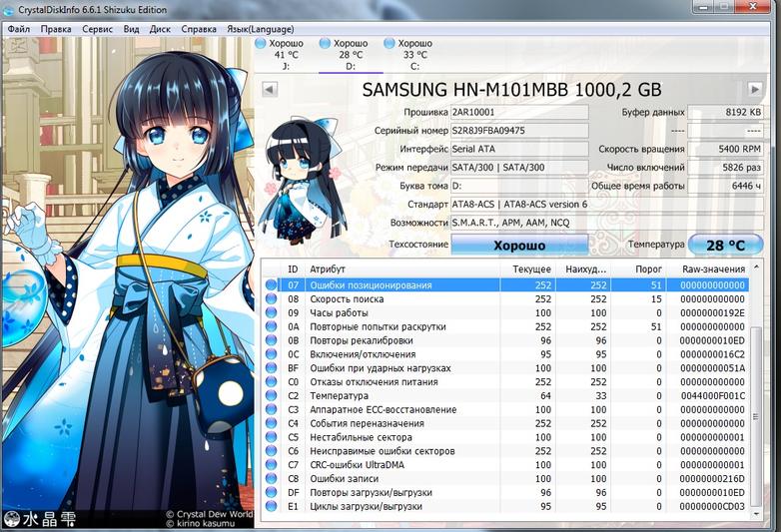Select row Повторные попытки раскрутки
The image size is (781, 532).
pyautogui.click(x=505, y=326)
